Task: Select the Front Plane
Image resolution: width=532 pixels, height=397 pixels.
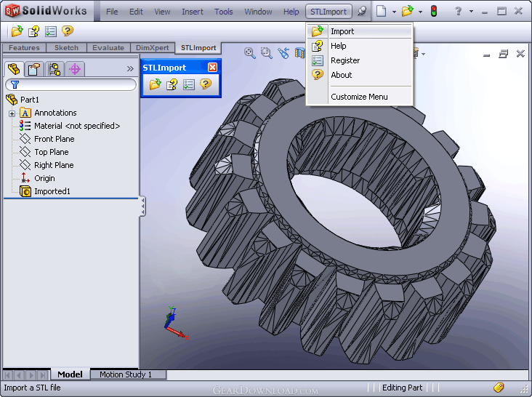Action: (x=55, y=139)
